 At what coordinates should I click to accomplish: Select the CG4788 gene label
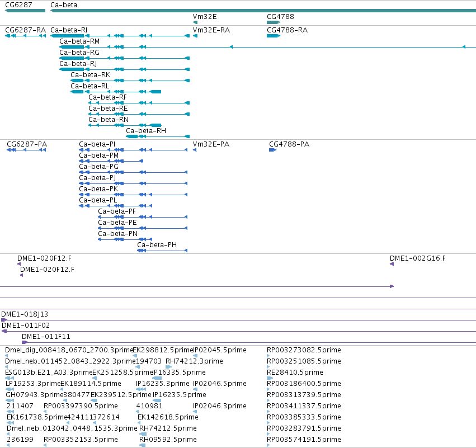point(280,16)
